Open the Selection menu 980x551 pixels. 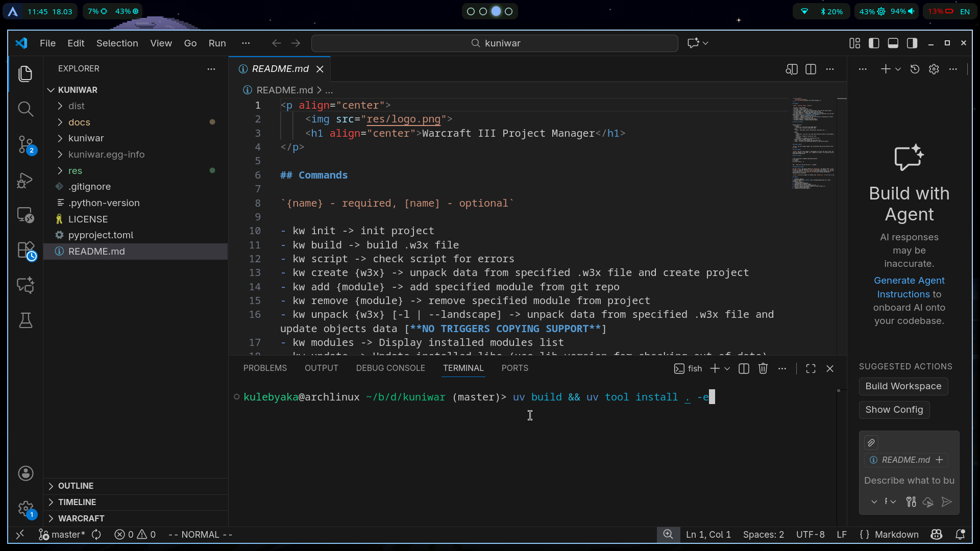117,43
